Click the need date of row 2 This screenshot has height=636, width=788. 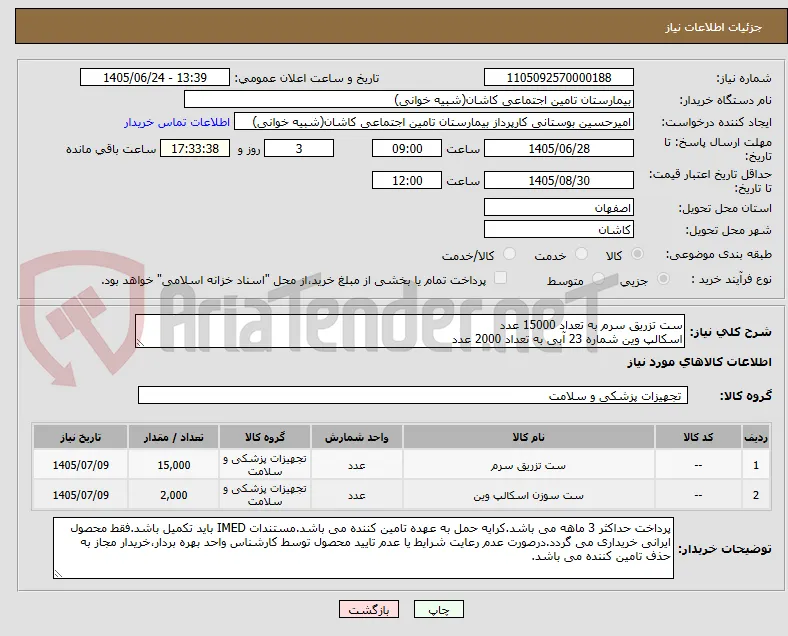[x=80, y=495]
